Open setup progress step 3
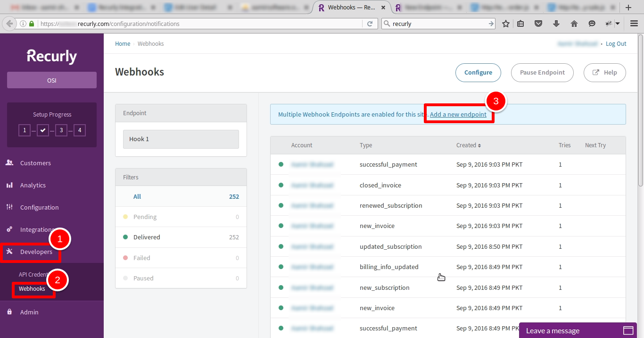Image resolution: width=644 pixels, height=338 pixels. (61, 130)
